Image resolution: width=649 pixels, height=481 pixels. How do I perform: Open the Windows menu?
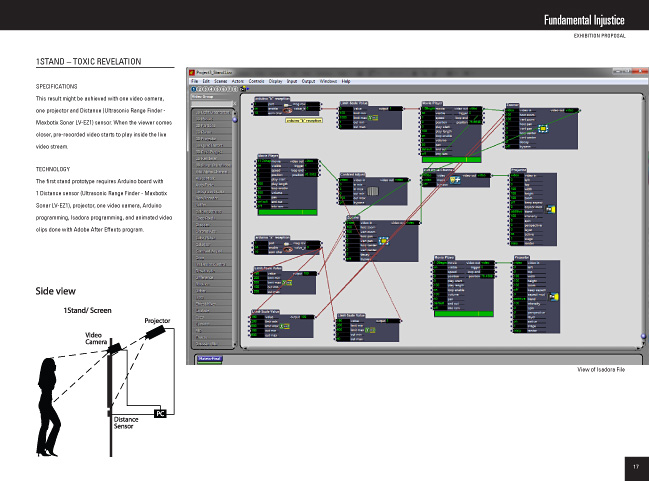coord(327,80)
